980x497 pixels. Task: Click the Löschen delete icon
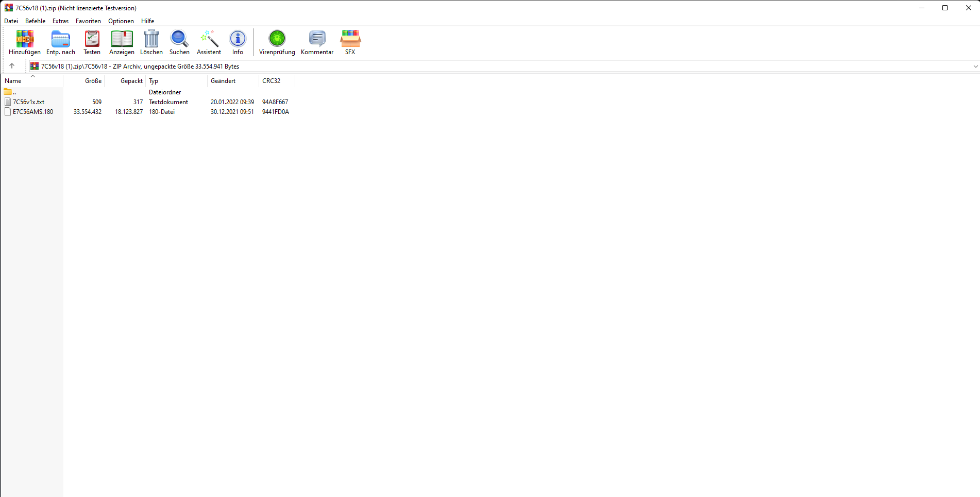click(x=151, y=42)
